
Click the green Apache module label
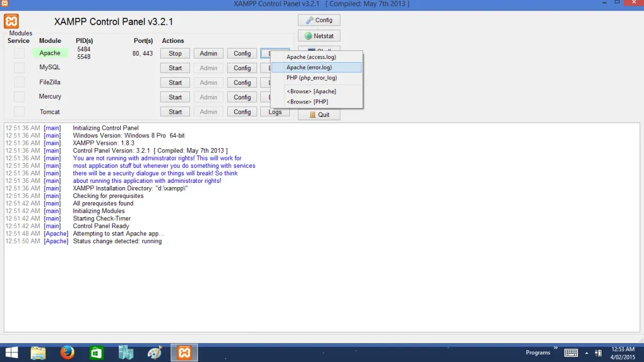coord(50,53)
